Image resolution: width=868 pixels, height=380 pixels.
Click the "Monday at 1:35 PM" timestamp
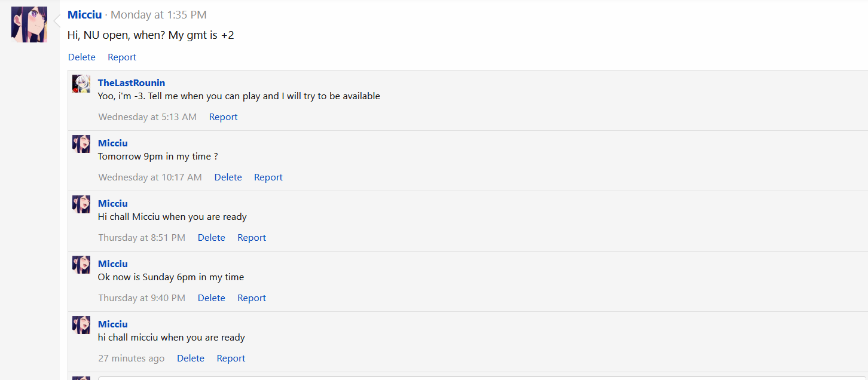click(x=158, y=15)
